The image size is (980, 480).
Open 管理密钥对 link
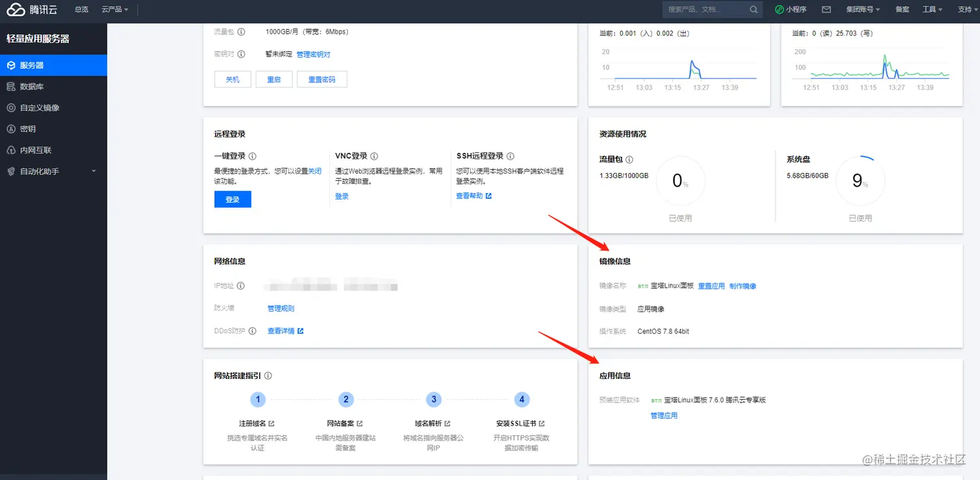point(313,54)
